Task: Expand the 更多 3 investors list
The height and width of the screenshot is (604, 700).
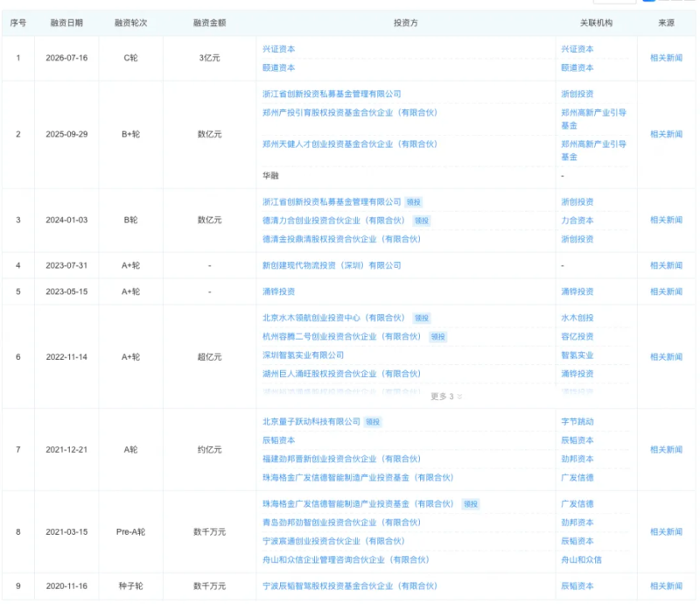Action: tap(446, 397)
